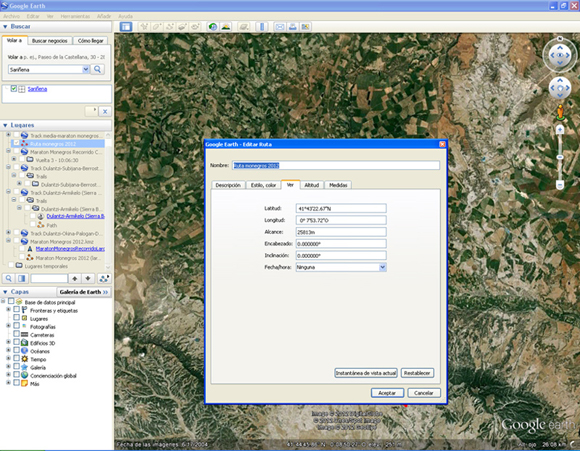Open the Herramientas menu
The height and width of the screenshot is (451, 580).
[x=75, y=16]
